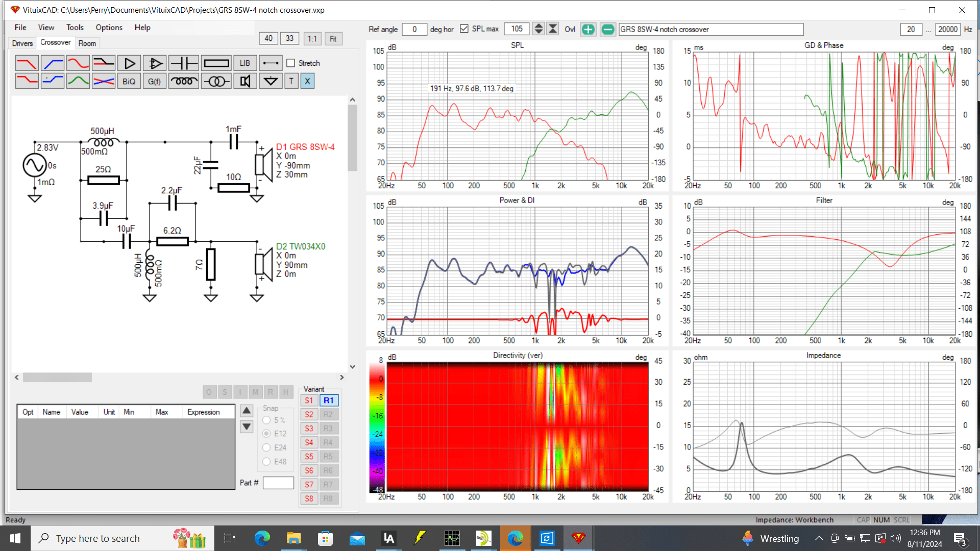The image size is (980, 551).
Task: Open the File menu
Action: click(20, 28)
